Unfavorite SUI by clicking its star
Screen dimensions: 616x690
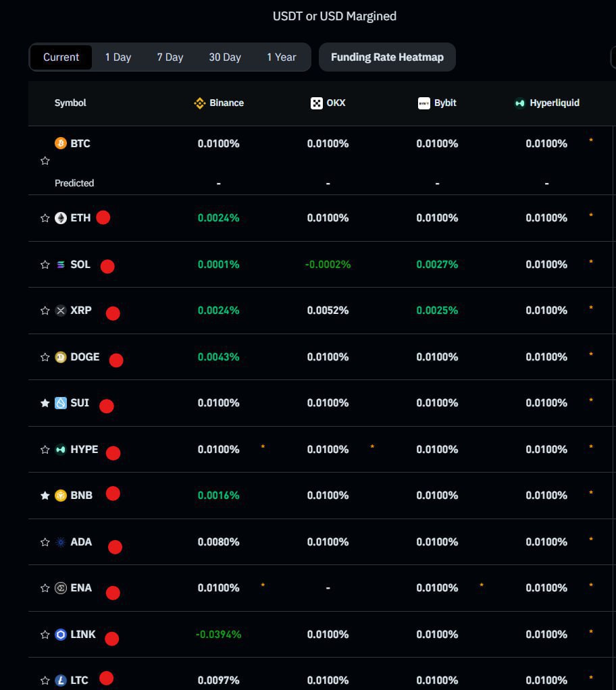pyautogui.click(x=45, y=403)
